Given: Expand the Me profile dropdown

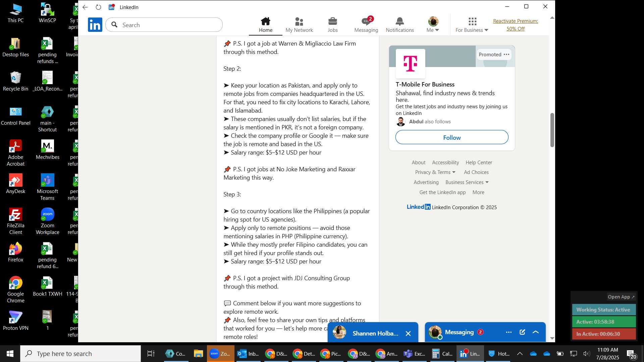Looking at the screenshot, I should click(433, 25).
